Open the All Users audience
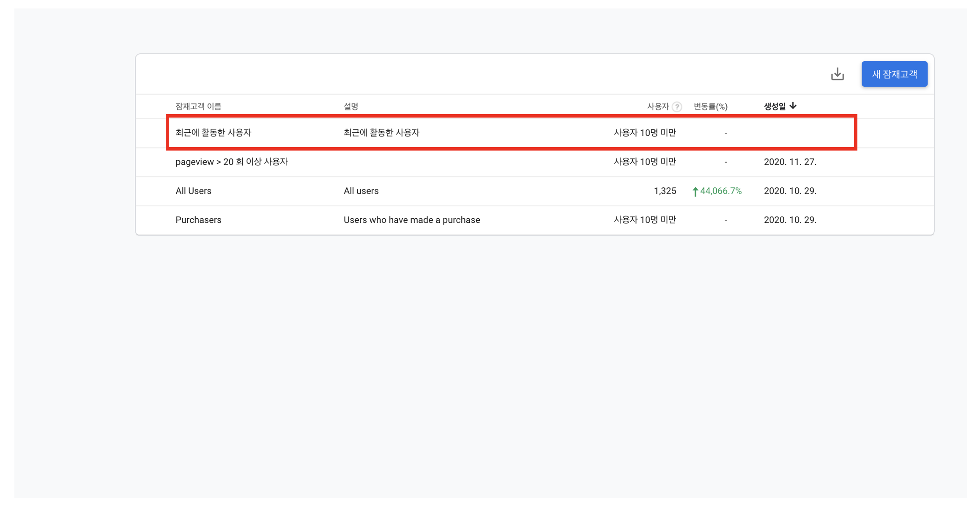980x510 pixels. click(193, 191)
